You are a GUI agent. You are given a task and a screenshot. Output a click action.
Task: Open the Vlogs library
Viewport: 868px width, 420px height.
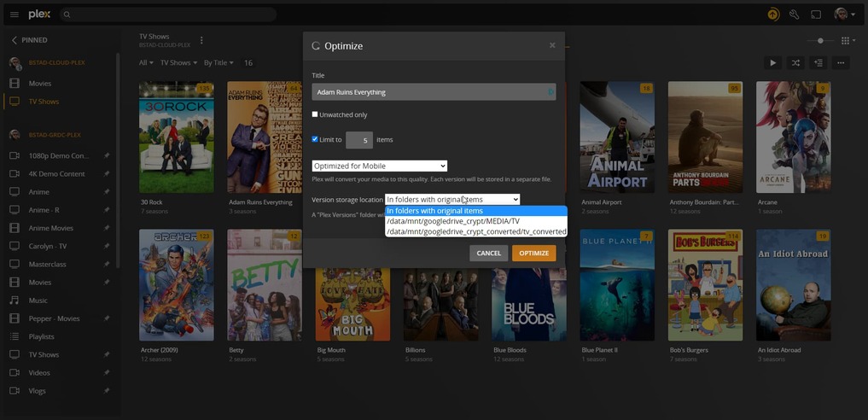point(37,391)
